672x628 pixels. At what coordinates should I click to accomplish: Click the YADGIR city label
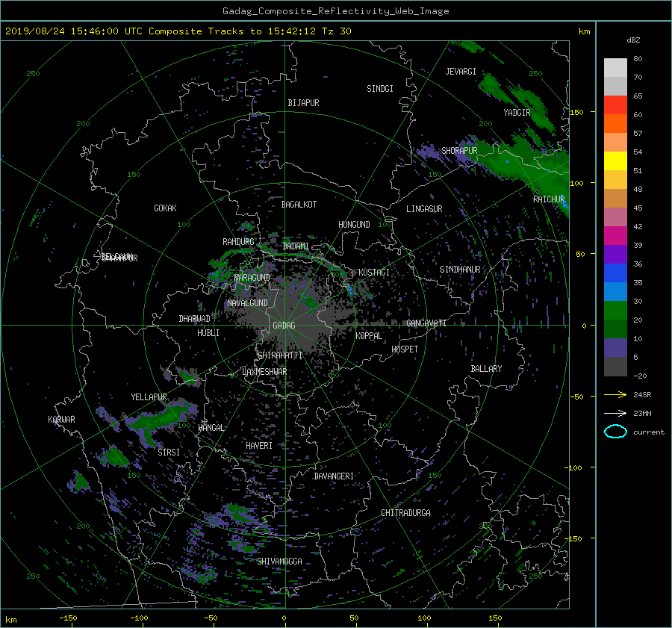pos(517,113)
